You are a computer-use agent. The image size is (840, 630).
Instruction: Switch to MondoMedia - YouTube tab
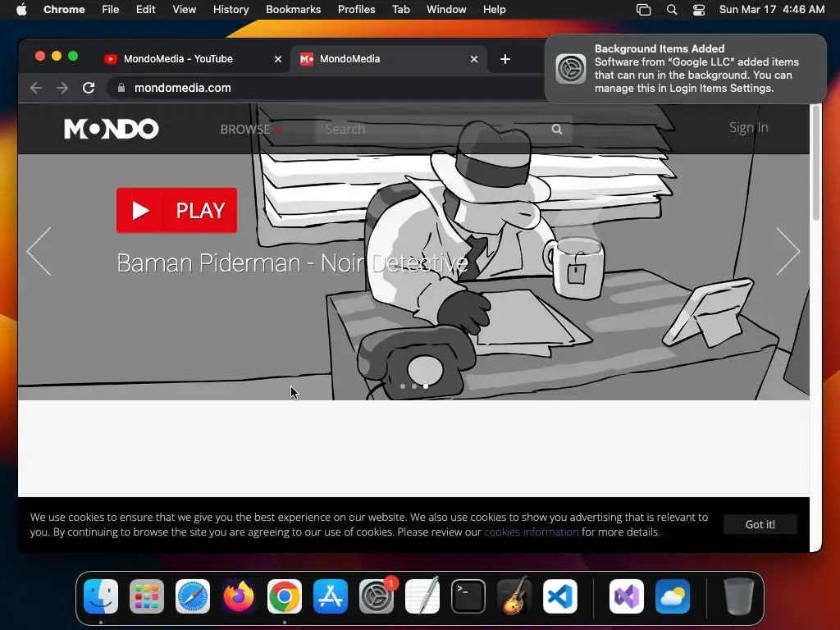click(x=193, y=59)
